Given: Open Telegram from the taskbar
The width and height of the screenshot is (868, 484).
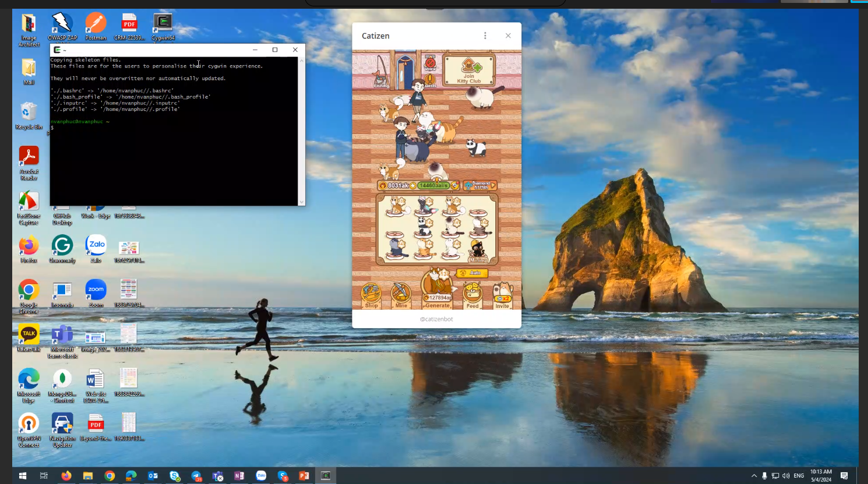Looking at the screenshot, I should click(x=197, y=475).
